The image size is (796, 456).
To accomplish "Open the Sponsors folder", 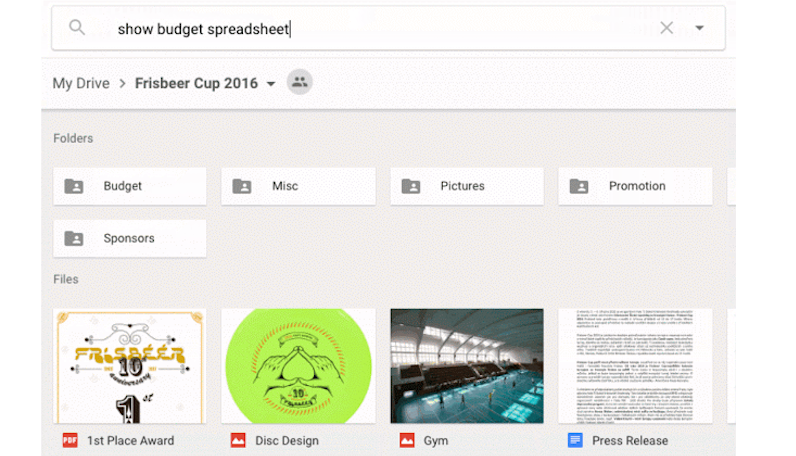I will pyautogui.click(x=129, y=239).
